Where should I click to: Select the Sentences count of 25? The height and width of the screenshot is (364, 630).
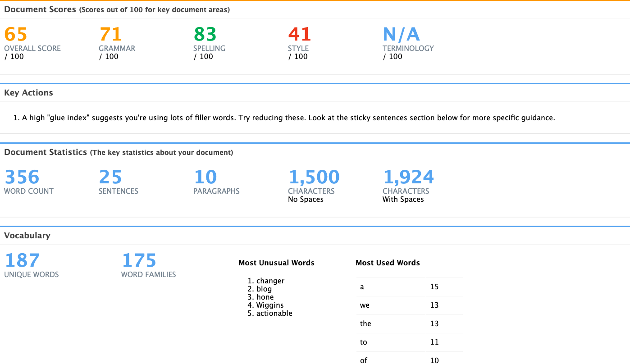[110, 177]
